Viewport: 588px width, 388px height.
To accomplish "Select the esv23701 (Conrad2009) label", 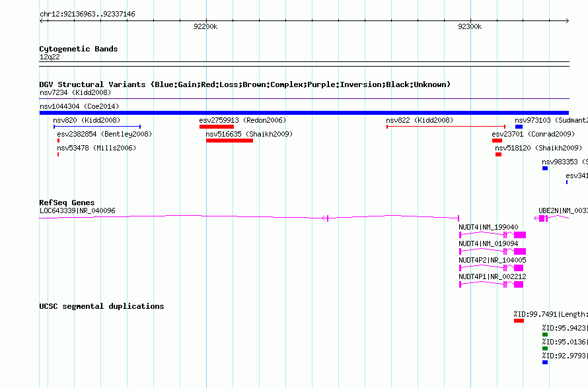I will click(533, 134).
